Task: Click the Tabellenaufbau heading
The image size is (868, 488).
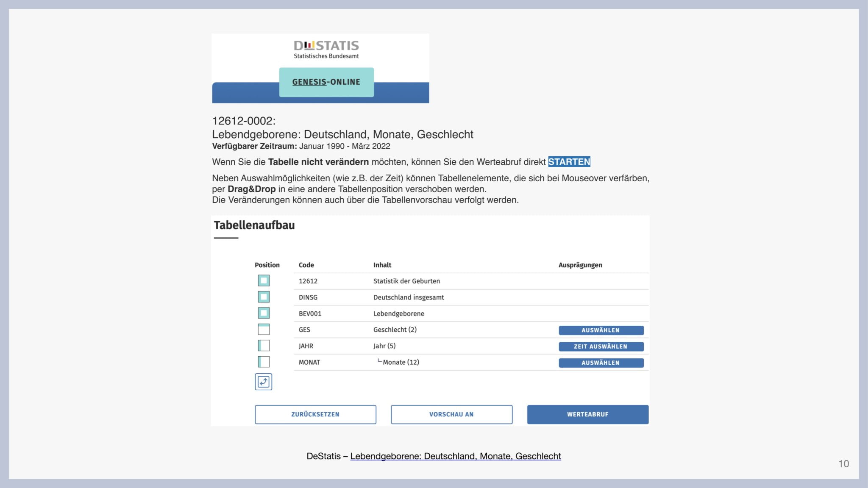Action: coord(254,225)
